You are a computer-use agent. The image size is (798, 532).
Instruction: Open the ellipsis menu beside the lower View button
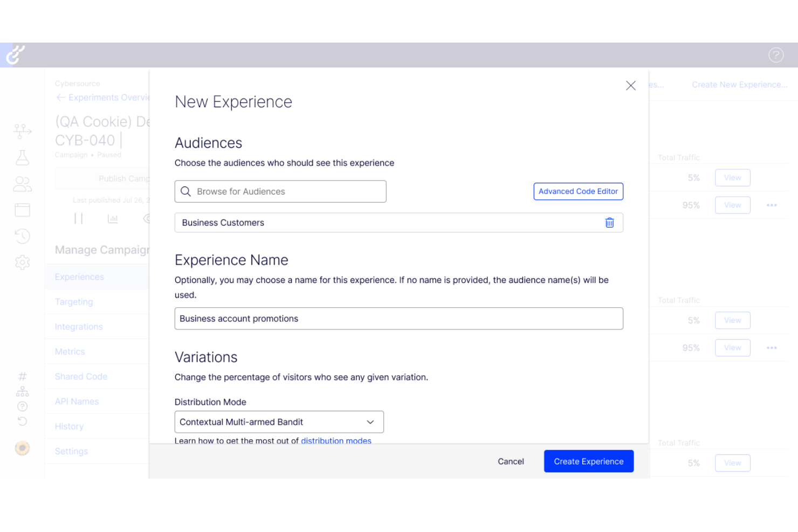[772, 348]
